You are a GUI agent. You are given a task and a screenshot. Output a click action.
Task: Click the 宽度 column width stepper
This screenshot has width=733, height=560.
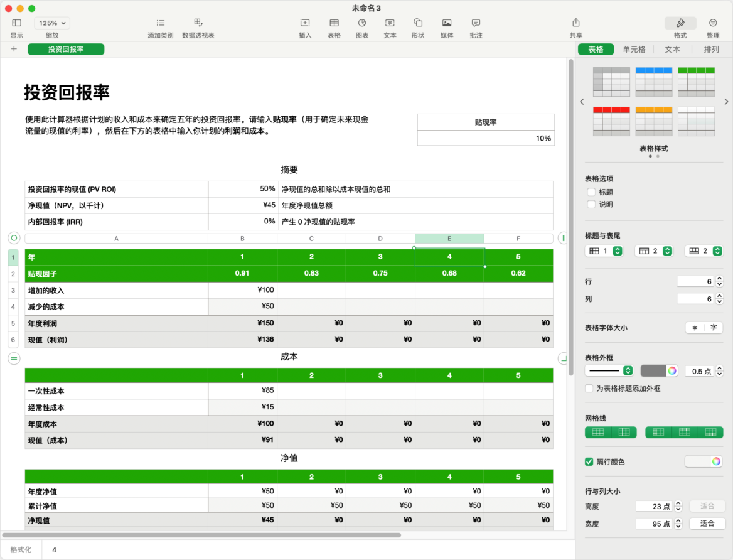tap(678, 524)
